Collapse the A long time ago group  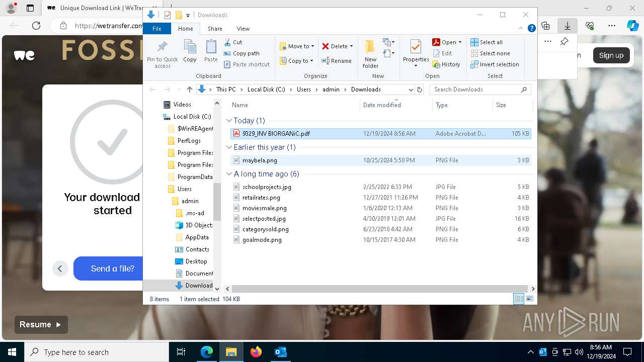click(229, 174)
